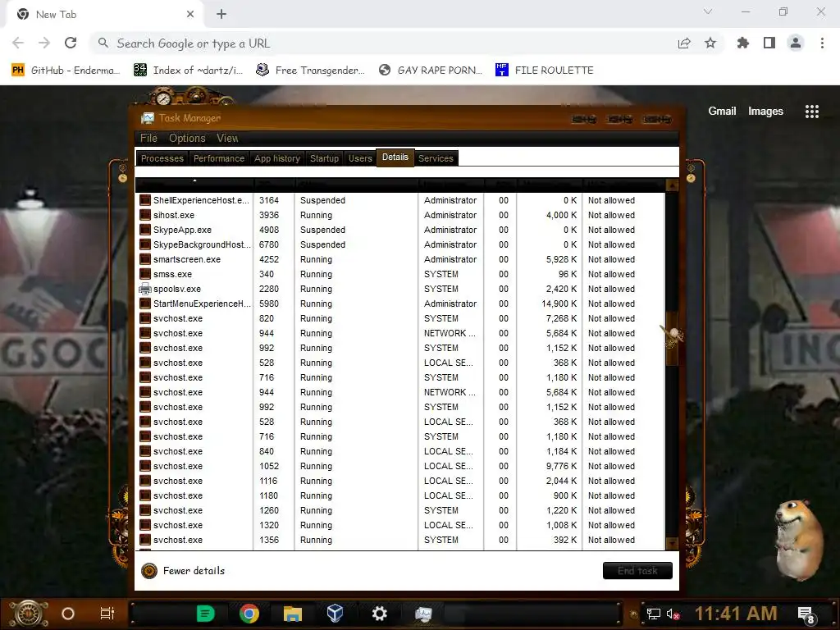This screenshot has width=840, height=630.
Task: Open Task View on the taskbar
Action: [x=107, y=614]
